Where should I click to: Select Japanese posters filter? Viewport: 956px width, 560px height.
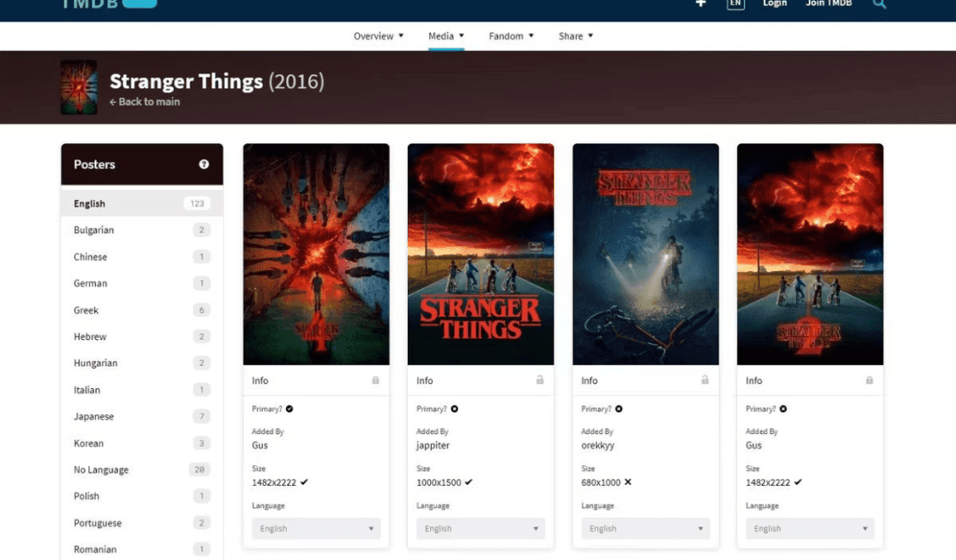coord(142,416)
